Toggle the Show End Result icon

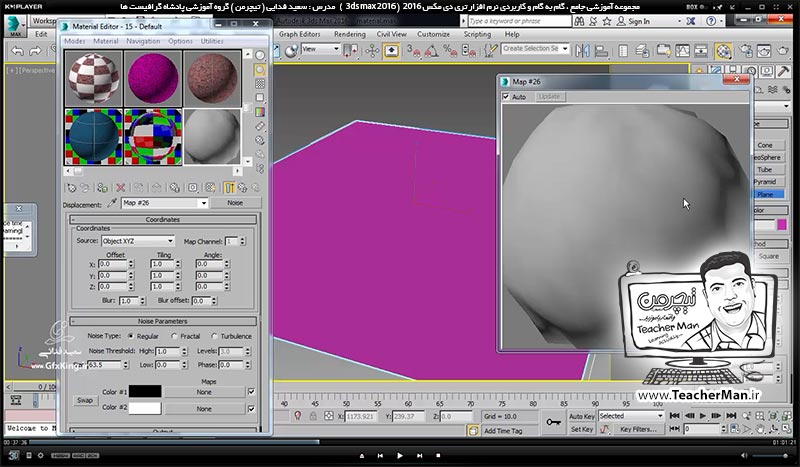click(229, 188)
